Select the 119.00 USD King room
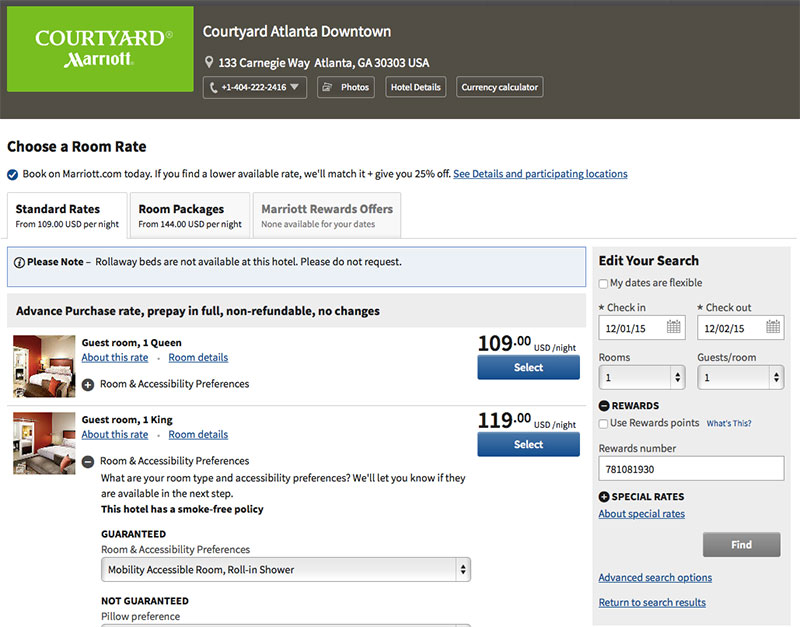The width and height of the screenshot is (800, 627). 529,444
